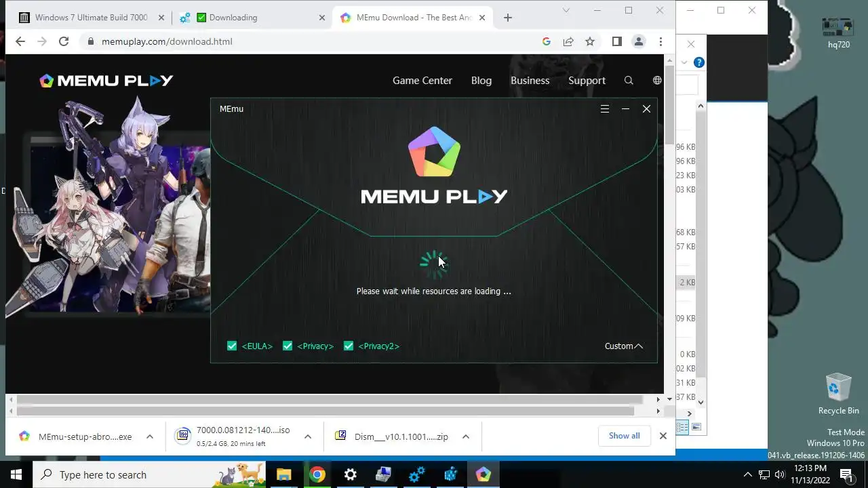
Task: Open the Dism zip download item
Action: [x=392, y=436]
